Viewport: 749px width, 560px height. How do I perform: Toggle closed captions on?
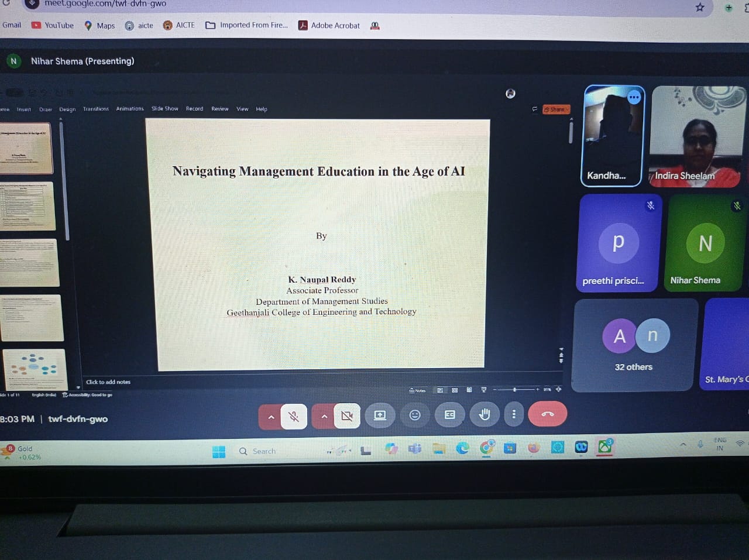449,415
